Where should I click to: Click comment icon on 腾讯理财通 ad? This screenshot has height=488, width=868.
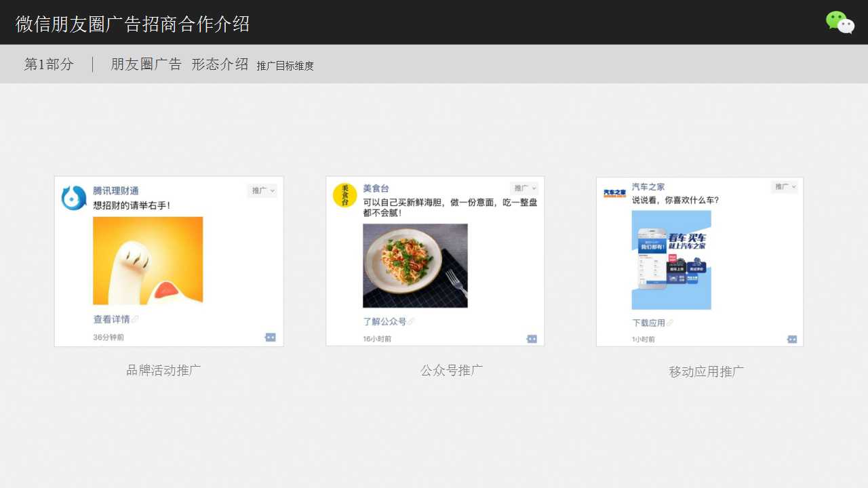[x=270, y=338]
